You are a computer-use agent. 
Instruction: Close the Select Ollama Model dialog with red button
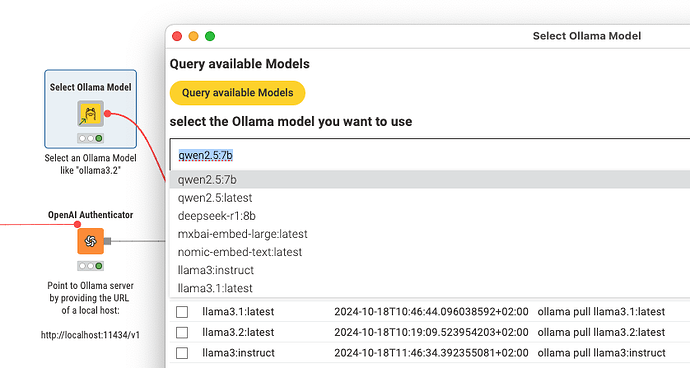[177, 36]
